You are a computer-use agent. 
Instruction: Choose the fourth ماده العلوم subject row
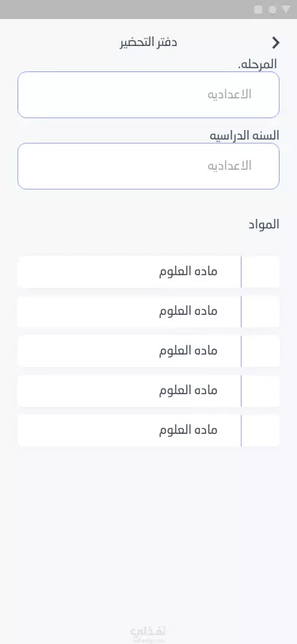149,390
